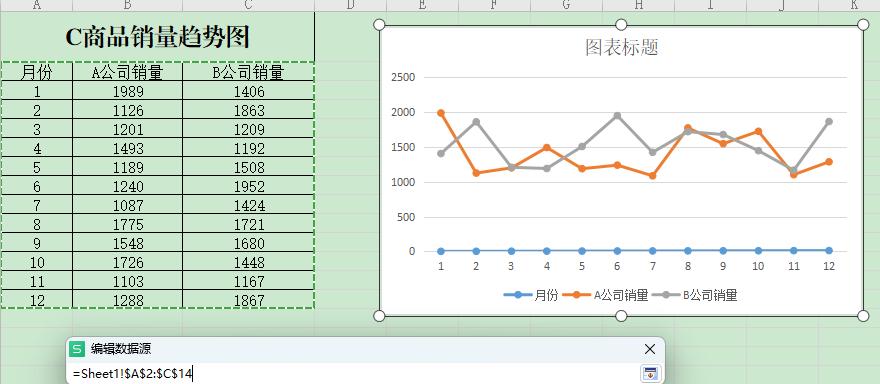This screenshot has height=384, width=880.
Task: Click the WPS spreadsheet icon in dialog title
Action: (x=76, y=349)
